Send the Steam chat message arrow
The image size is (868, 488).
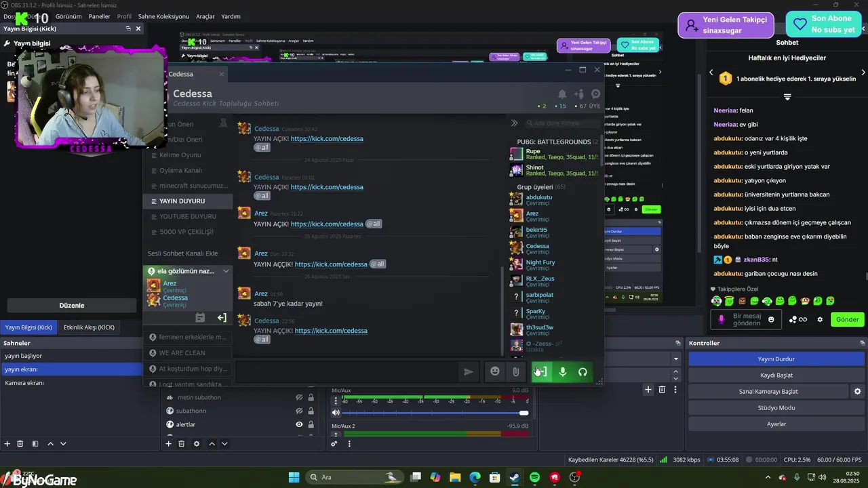(x=469, y=371)
